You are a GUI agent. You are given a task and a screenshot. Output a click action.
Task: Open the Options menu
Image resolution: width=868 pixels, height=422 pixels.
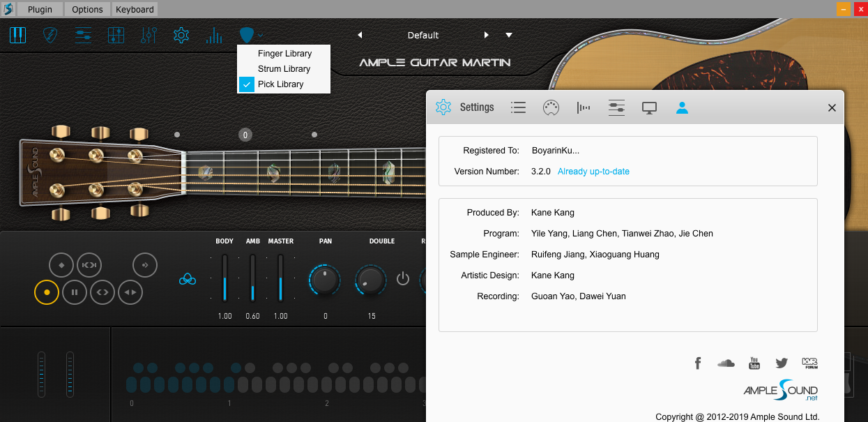(x=87, y=9)
